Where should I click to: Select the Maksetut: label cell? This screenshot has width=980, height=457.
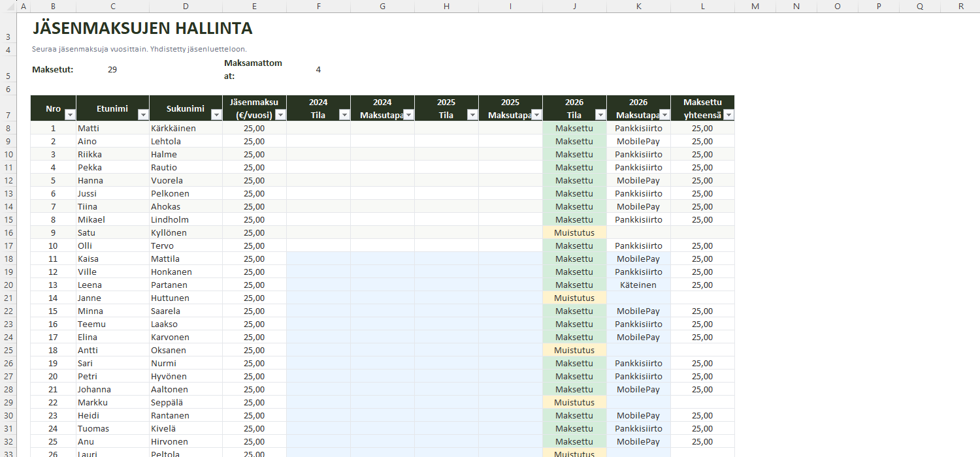pos(53,70)
